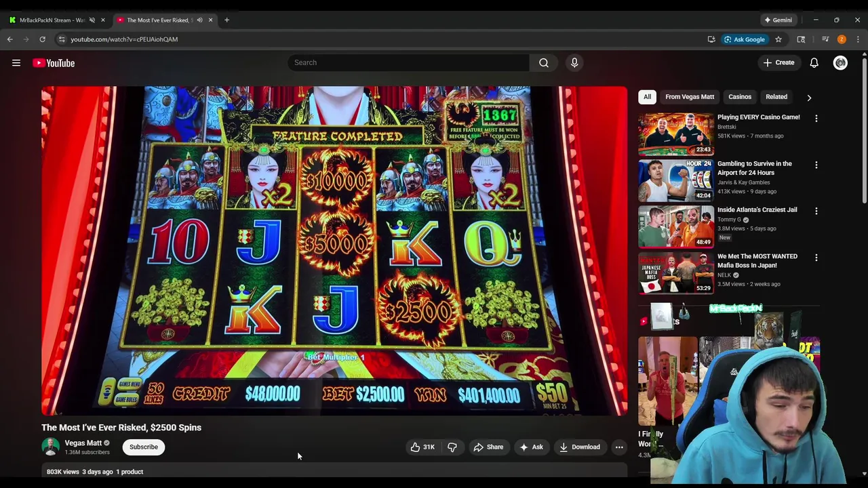
Task: Click the main video player
Action: (x=334, y=251)
